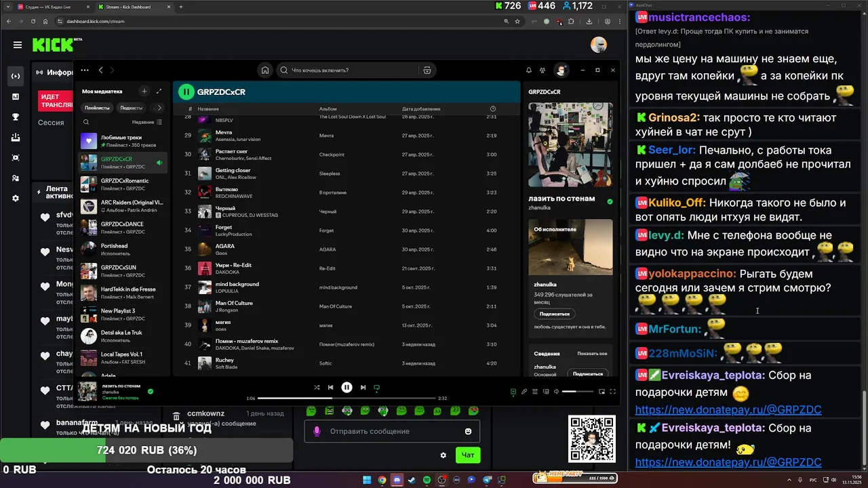Open the album link Checkpoint
The image size is (868, 488).
[332, 155]
